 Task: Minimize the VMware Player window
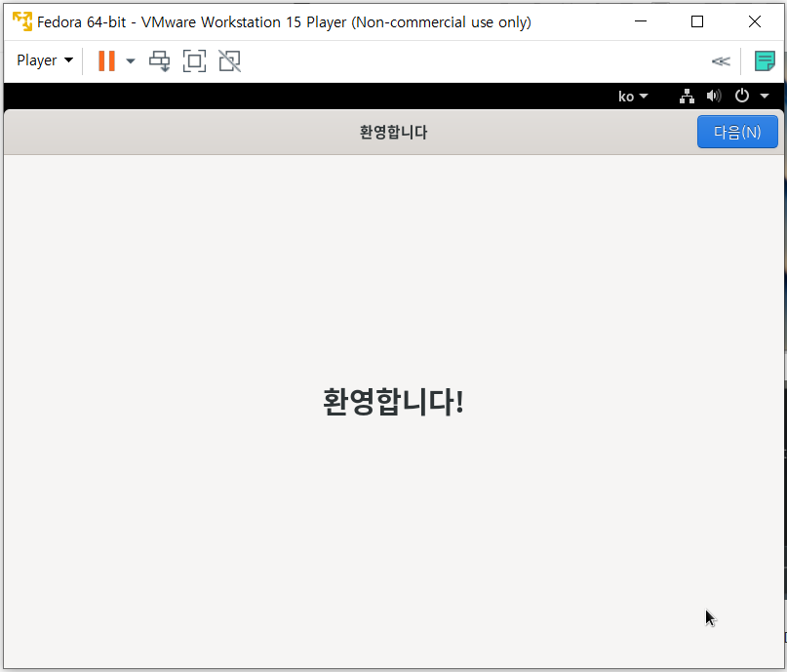pyautogui.click(x=641, y=21)
